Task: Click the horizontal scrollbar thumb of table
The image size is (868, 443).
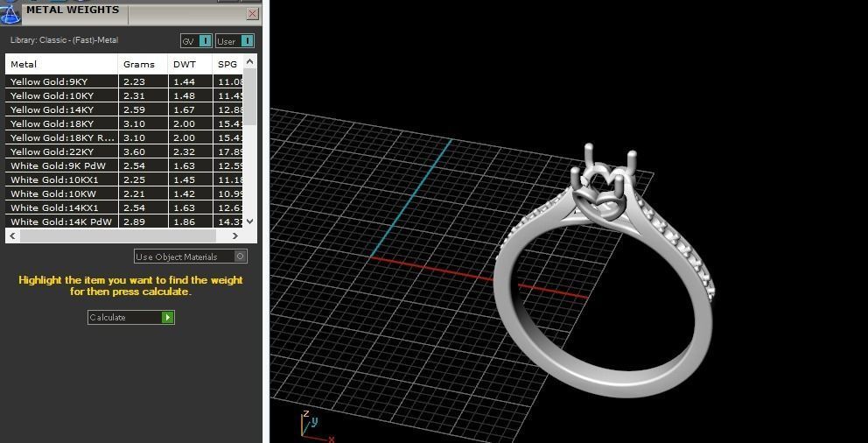Action: [117, 236]
